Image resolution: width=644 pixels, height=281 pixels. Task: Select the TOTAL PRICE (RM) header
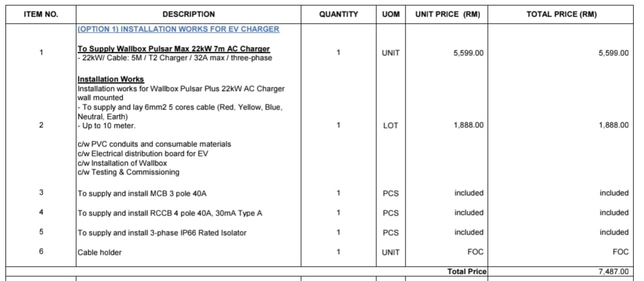point(561,14)
